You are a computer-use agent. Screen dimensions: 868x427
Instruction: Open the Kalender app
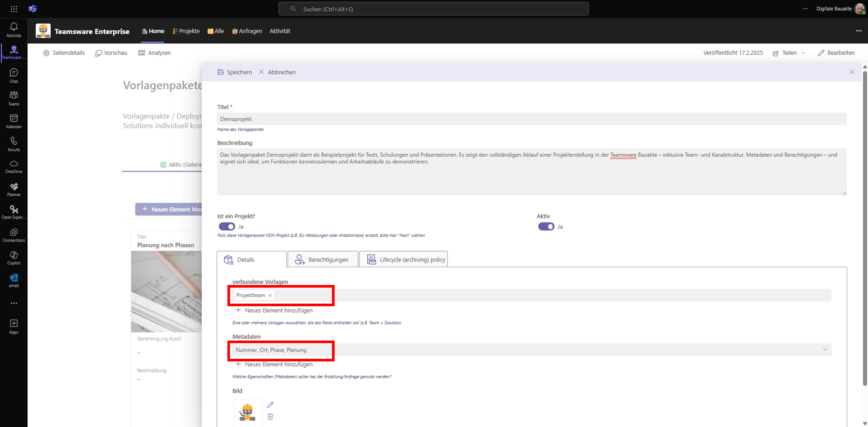pyautogui.click(x=14, y=121)
